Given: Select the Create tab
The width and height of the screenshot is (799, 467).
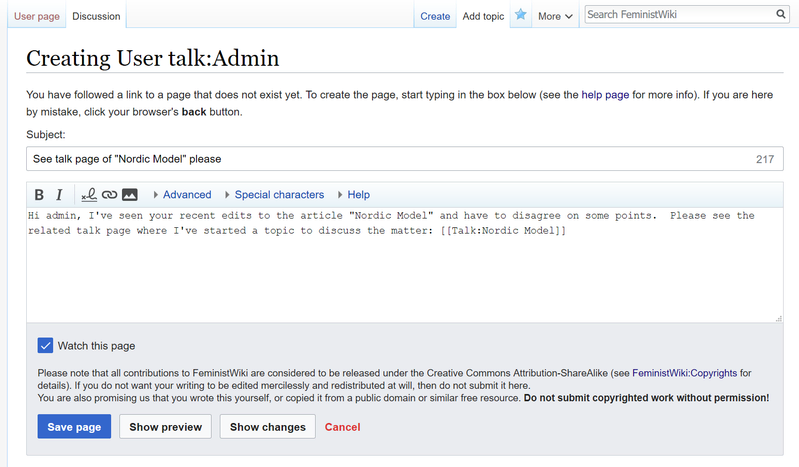Looking at the screenshot, I should 435,16.
